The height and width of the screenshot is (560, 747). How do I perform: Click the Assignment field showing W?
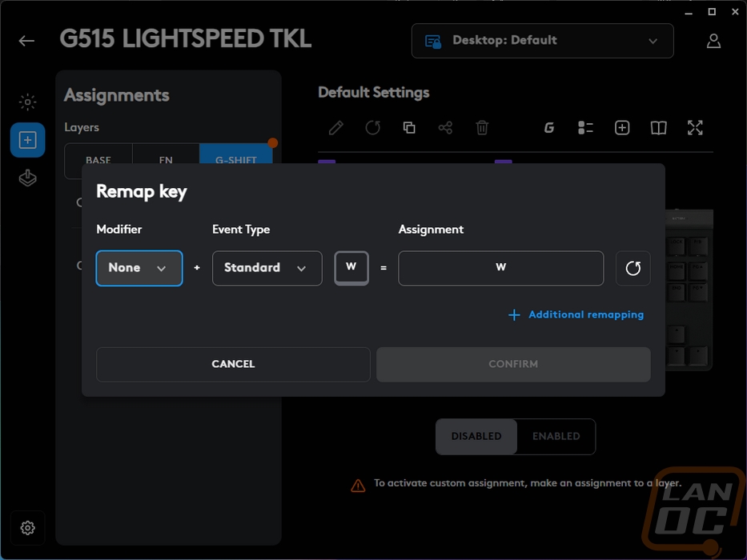pyautogui.click(x=501, y=268)
